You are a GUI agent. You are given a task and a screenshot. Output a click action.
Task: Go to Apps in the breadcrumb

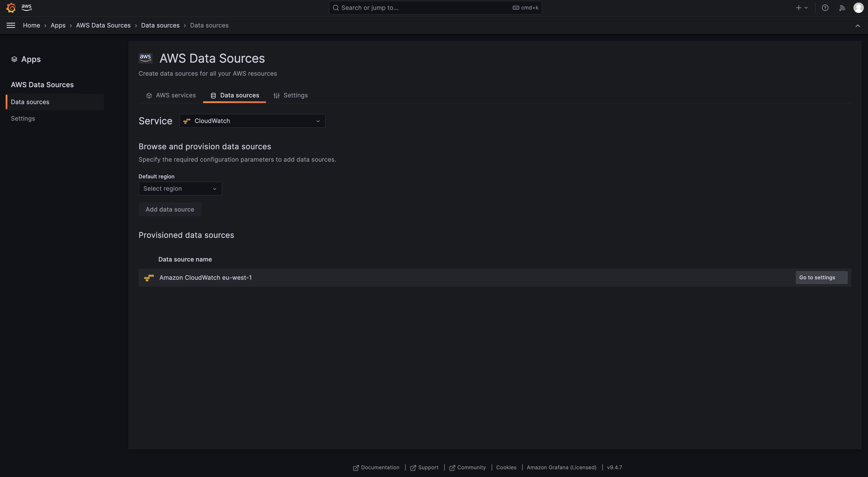(58, 26)
